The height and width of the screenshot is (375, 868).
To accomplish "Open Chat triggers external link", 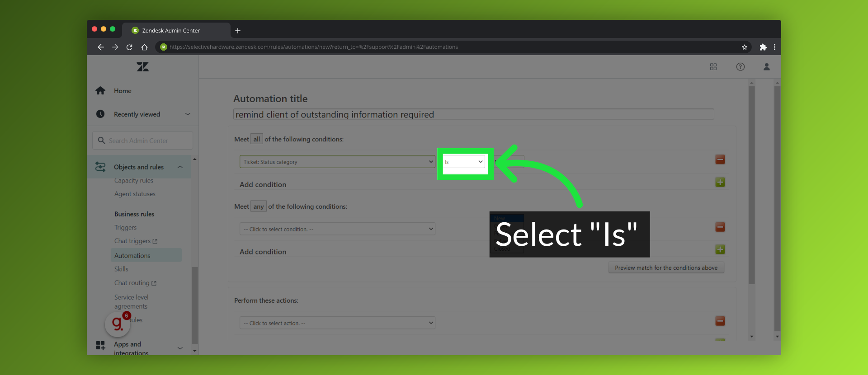I will (x=136, y=241).
